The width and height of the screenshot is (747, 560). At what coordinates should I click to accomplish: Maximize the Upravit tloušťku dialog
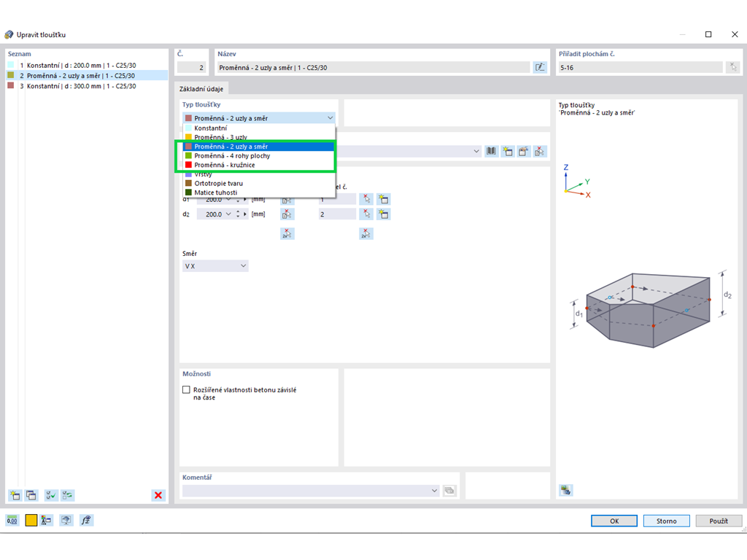pyautogui.click(x=708, y=34)
